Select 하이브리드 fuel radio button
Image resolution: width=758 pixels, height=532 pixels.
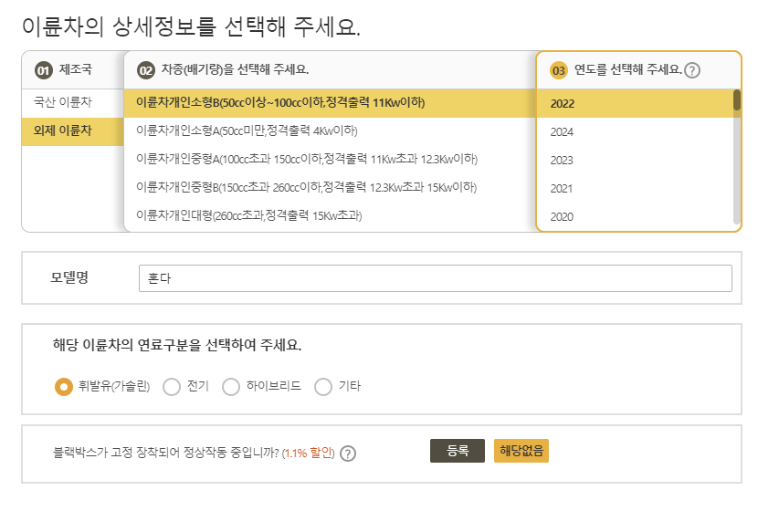(231, 387)
